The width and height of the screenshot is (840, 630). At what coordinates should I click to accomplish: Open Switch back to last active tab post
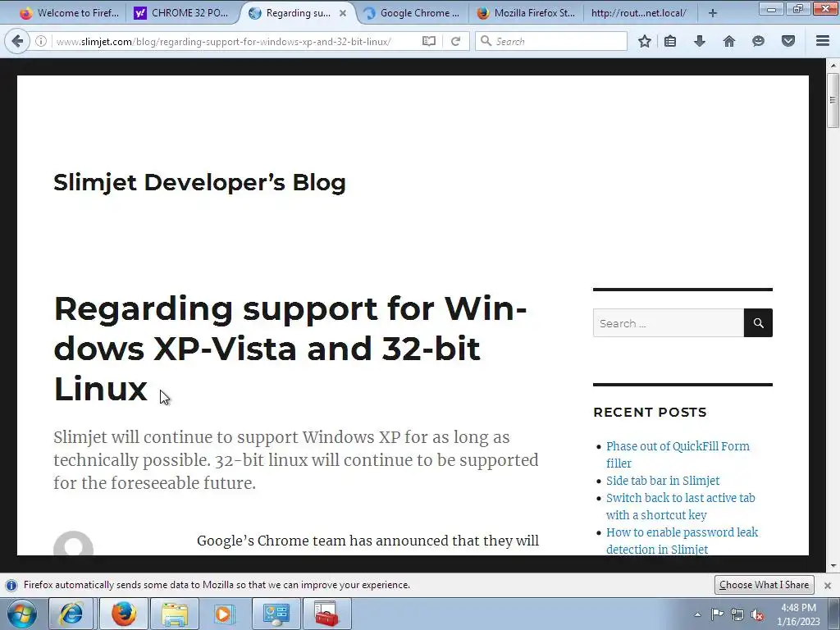tap(680, 506)
